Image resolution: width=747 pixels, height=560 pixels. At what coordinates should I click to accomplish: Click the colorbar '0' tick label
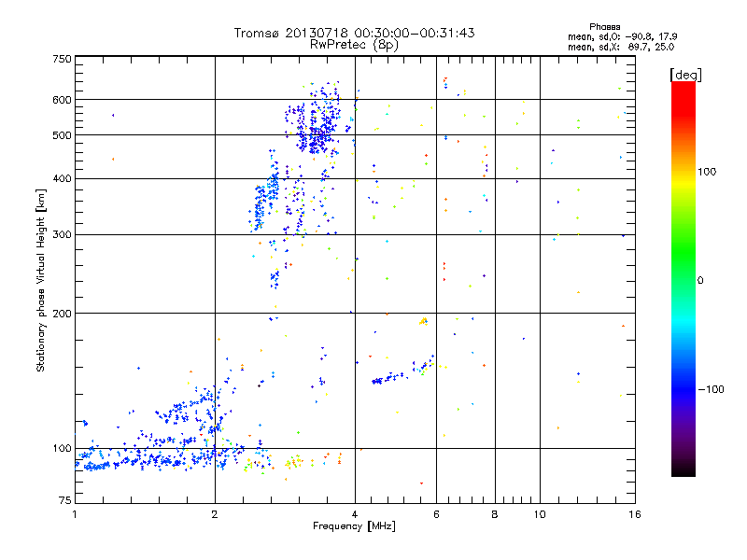[x=700, y=281]
